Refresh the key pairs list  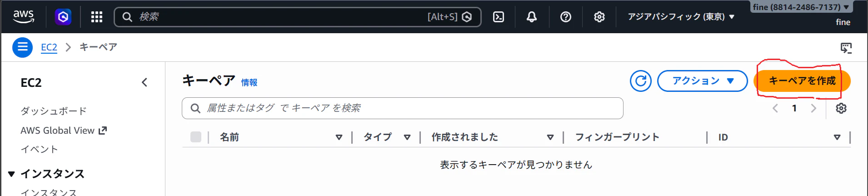pyautogui.click(x=641, y=81)
